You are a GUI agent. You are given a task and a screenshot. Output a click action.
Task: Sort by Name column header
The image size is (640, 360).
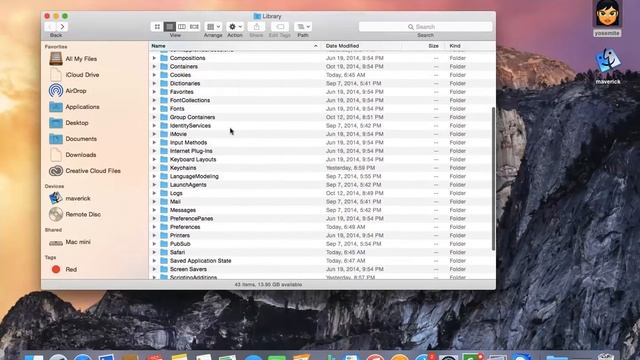point(235,46)
